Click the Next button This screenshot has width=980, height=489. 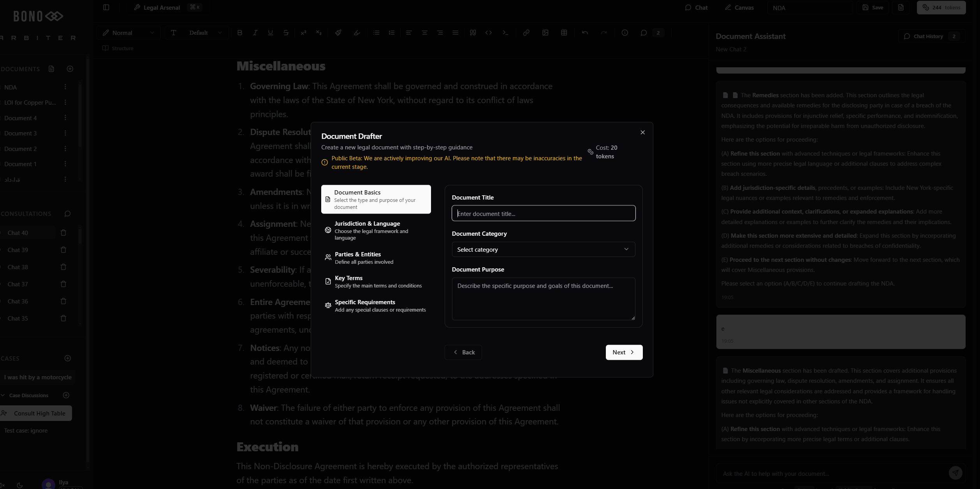click(624, 352)
